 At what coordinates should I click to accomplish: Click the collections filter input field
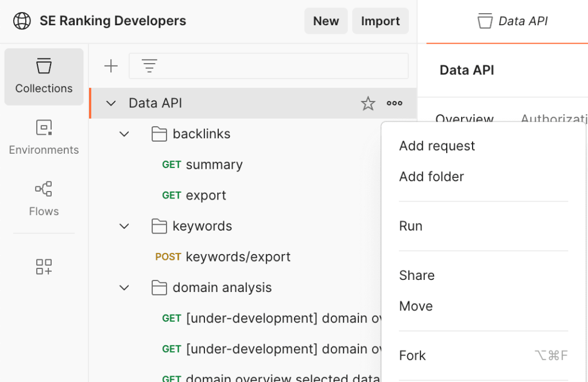point(269,66)
